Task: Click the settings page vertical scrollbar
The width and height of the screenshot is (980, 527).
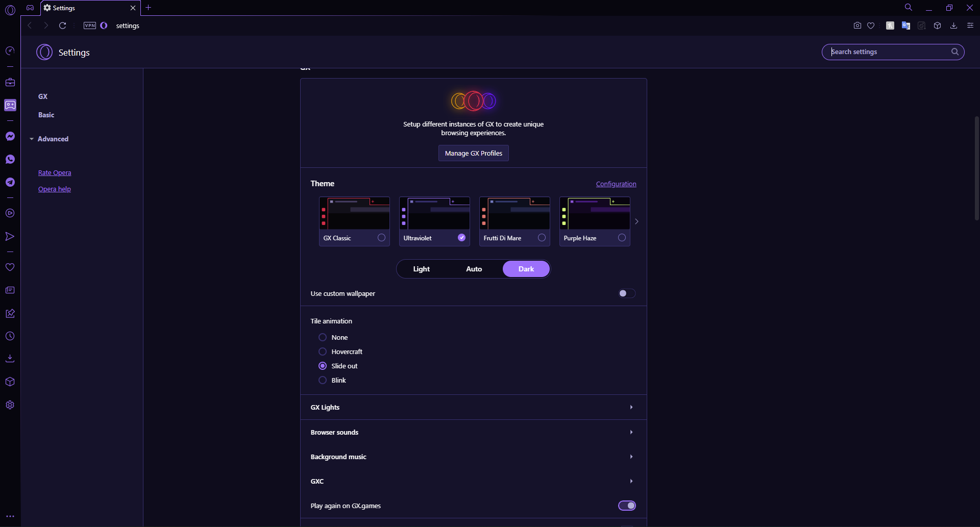Action: [977, 168]
